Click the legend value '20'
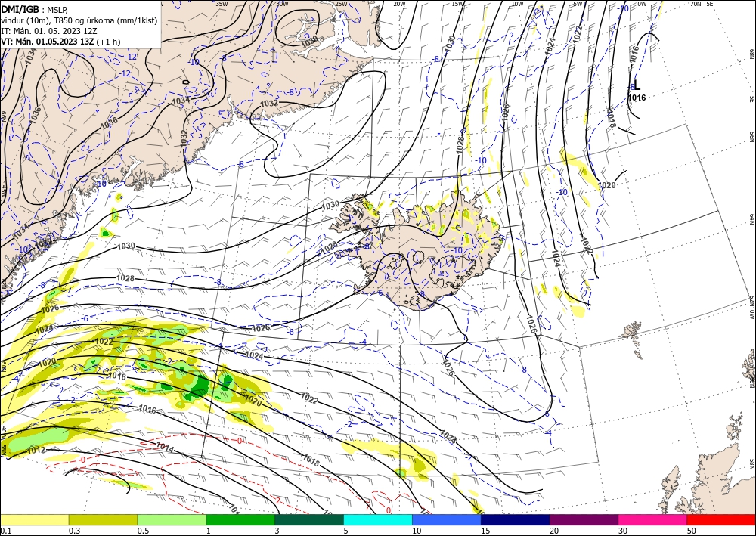Viewport: 756px width, 536px height. click(554, 531)
